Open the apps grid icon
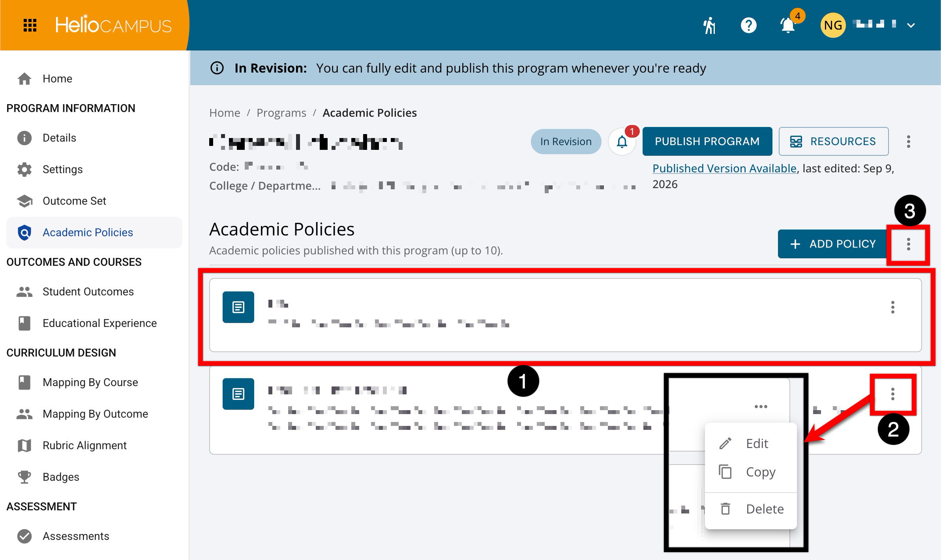 30,25
